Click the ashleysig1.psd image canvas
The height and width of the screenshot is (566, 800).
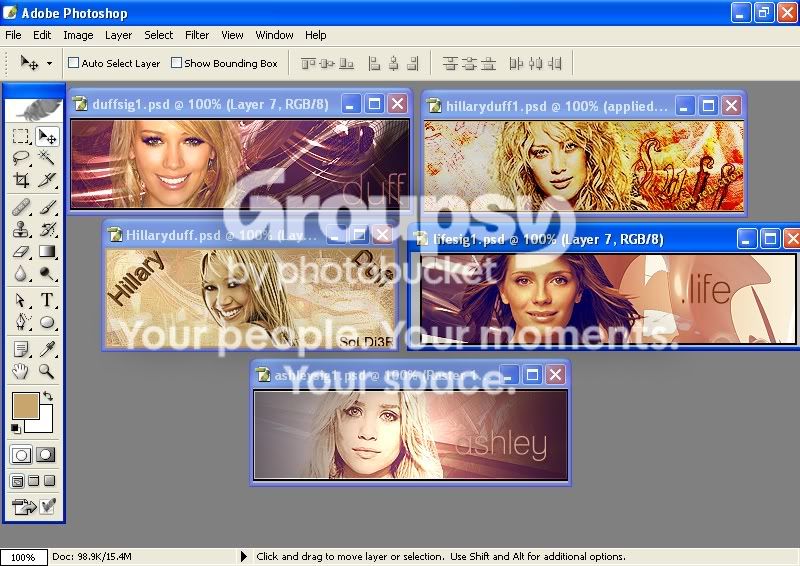[411, 435]
